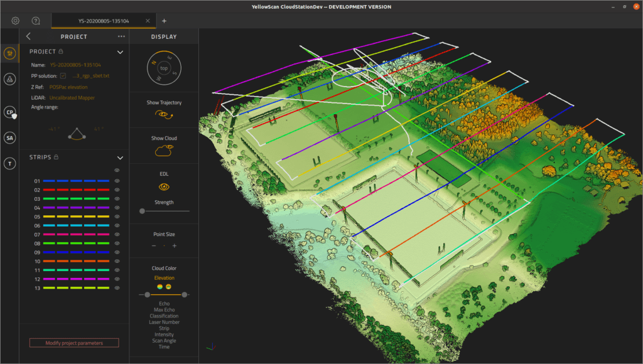
Task: Add a new tab with plus button
Action: point(164,21)
